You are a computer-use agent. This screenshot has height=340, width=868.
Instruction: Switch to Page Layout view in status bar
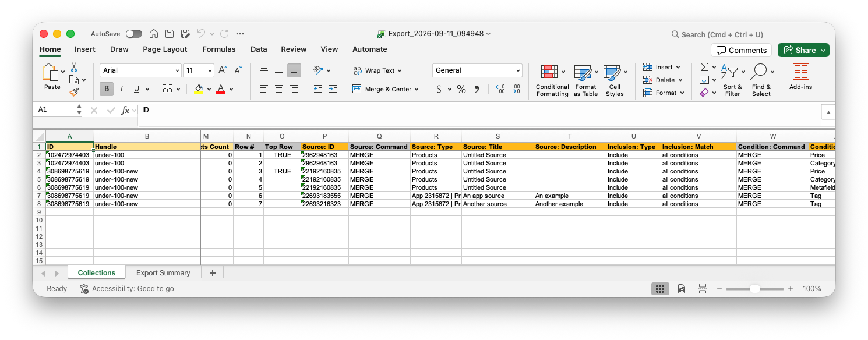(x=682, y=289)
